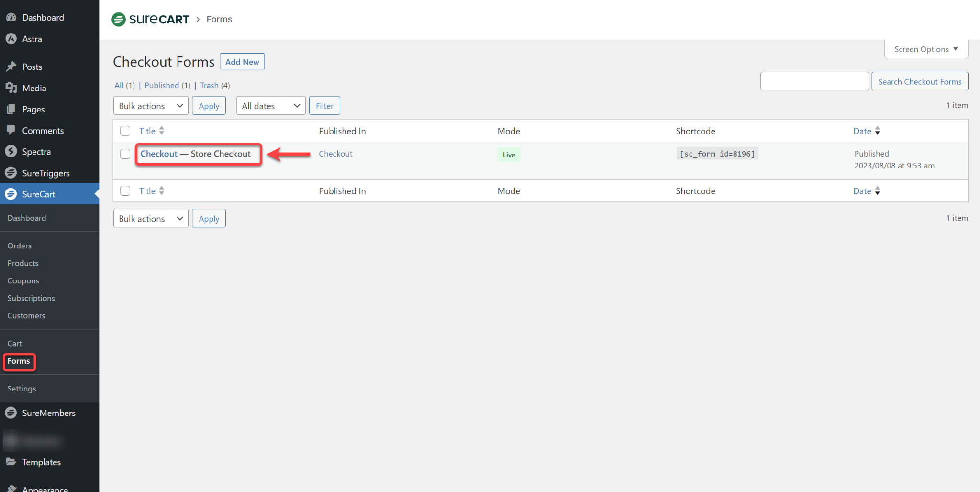Viewport: 980px width, 492px height.
Task: Click the Live mode badge
Action: 509,155
